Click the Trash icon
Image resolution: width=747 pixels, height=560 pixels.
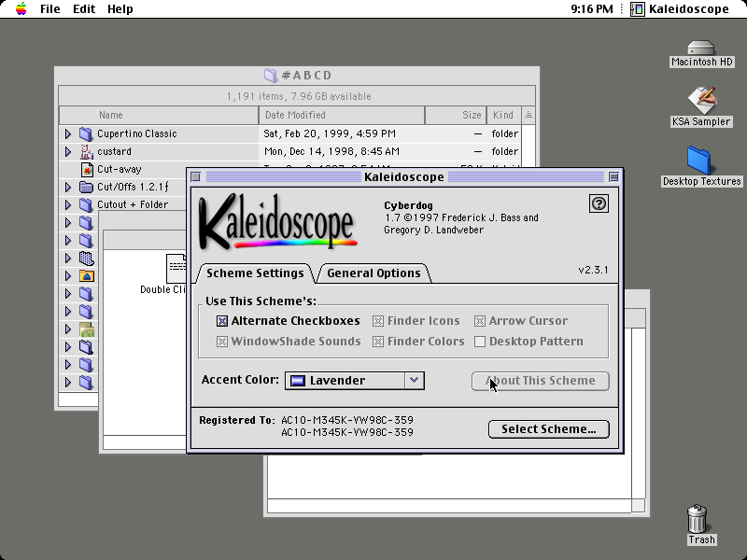point(697,519)
